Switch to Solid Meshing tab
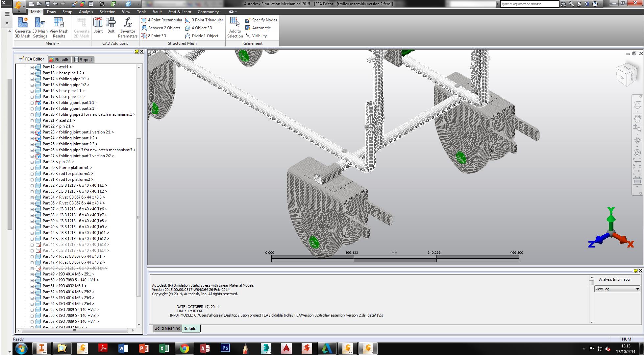644x355 pixels. click(167, 328)
